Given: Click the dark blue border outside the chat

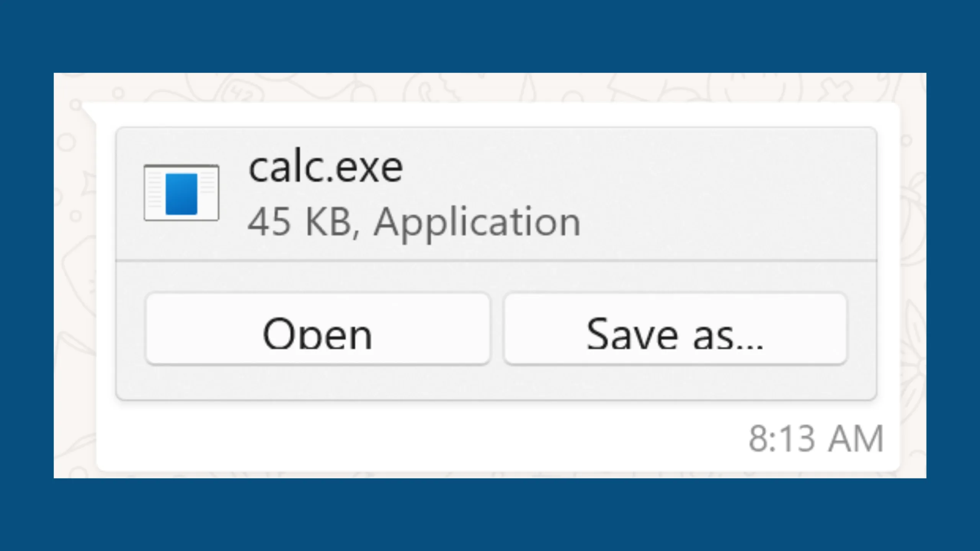Looking at the screenshot, I should [x=490, y=36].
